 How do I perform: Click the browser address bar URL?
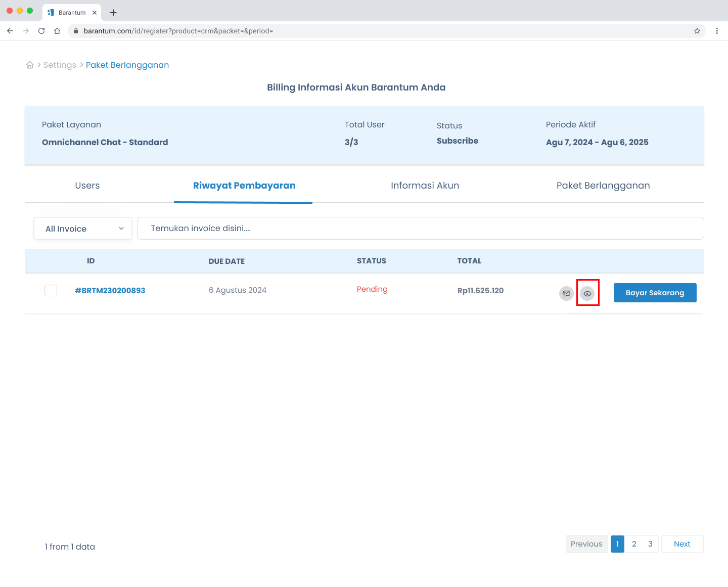point(178,31)
